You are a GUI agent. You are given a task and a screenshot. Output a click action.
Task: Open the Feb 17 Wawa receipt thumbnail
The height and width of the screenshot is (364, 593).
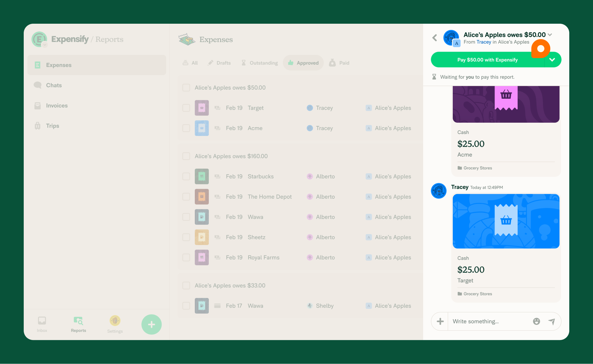[202, 306]
